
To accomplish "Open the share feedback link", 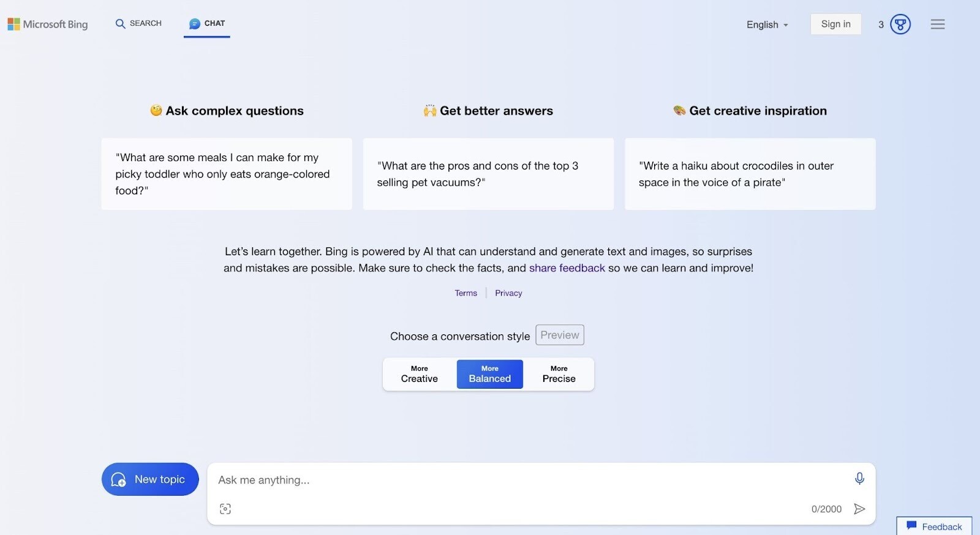I will pos(567,267).
